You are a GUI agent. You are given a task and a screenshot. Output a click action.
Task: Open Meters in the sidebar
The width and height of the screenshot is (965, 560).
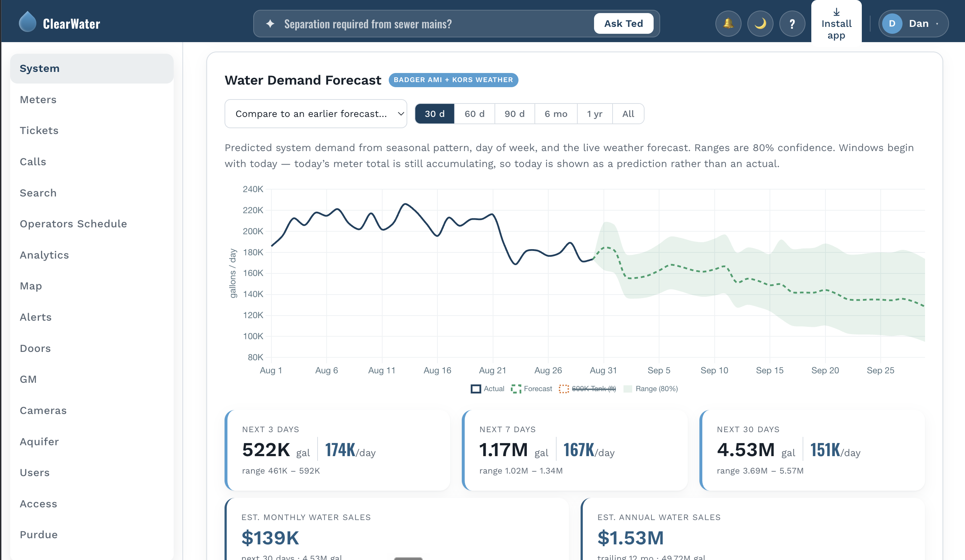point(92,100)
